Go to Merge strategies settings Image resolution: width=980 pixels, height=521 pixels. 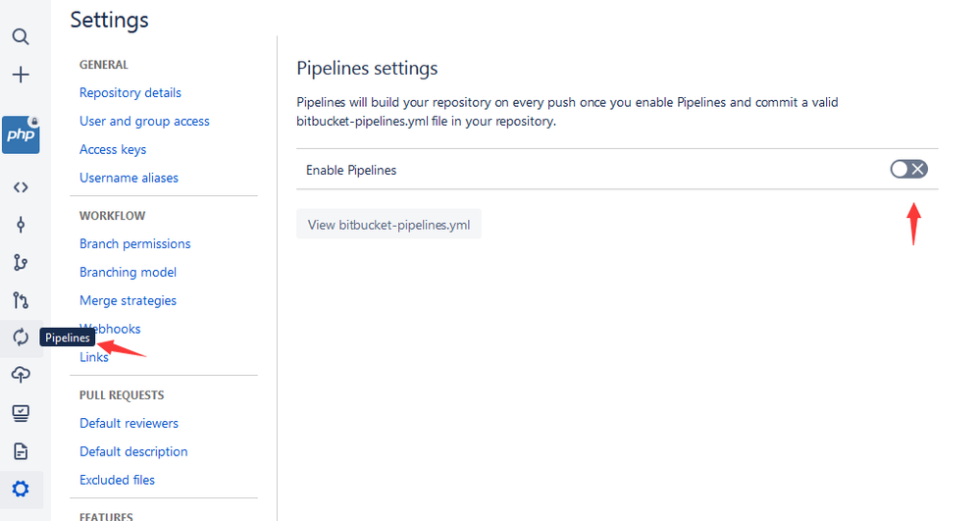click(129, 301)
